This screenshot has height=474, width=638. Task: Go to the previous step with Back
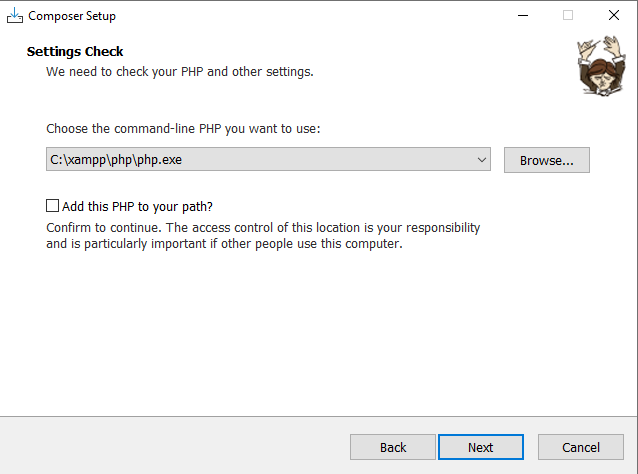[393, 447]
